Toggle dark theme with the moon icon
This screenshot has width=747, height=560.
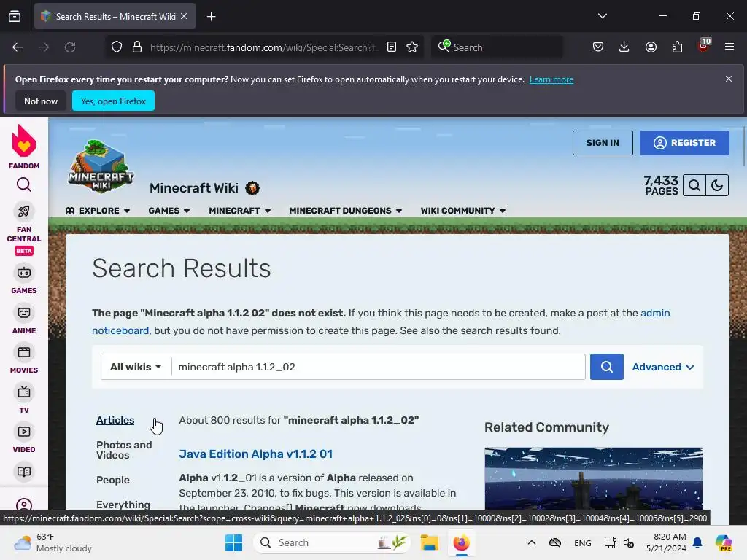point(717,185)
